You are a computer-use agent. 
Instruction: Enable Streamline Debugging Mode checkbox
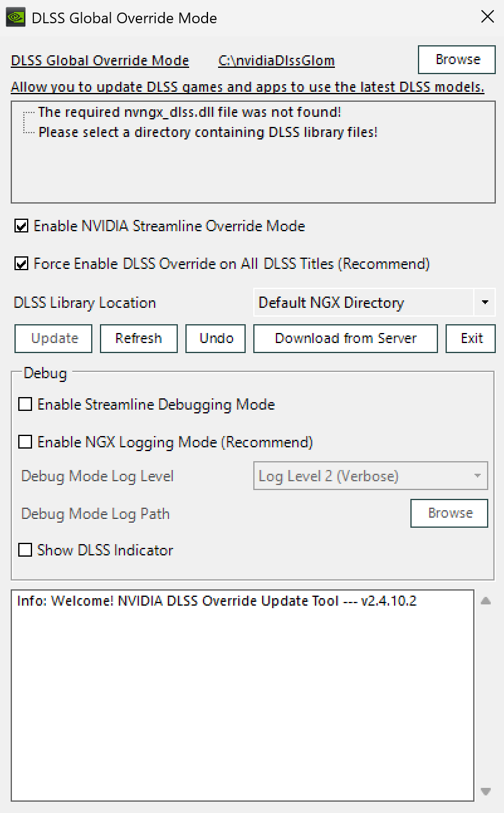coord(25,405)
